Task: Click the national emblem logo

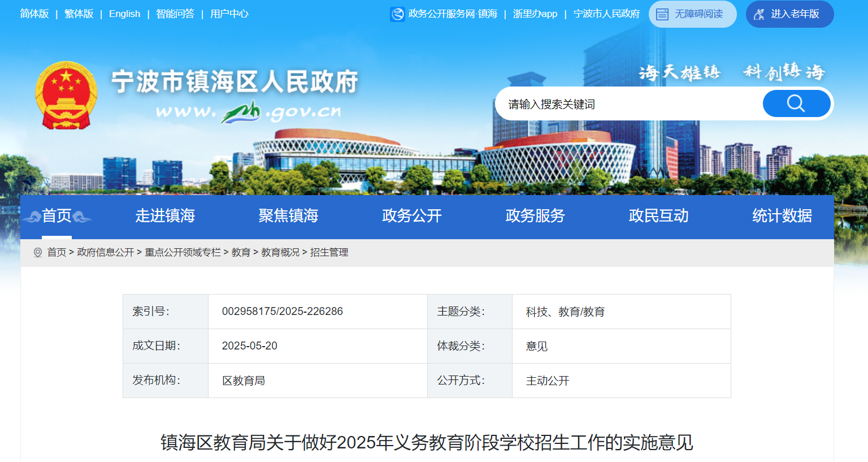Action: 66,95
